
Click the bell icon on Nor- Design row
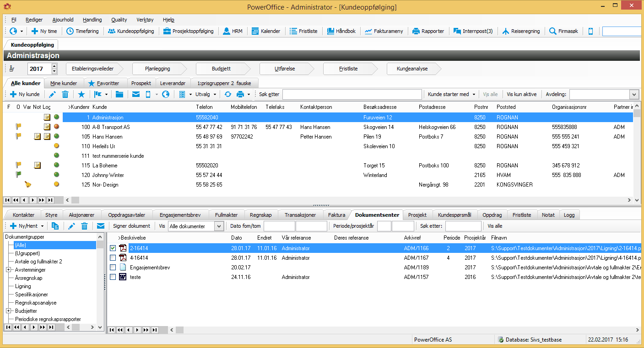(x=28, y=184)
